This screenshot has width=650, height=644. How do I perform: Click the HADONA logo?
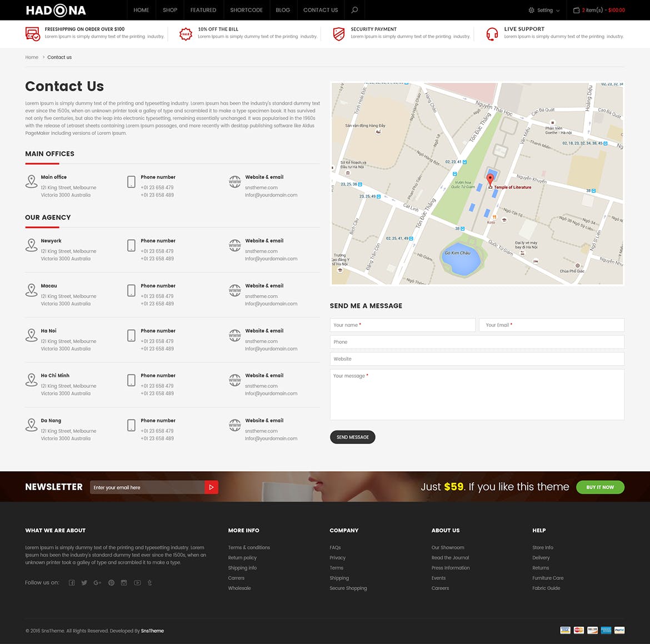pyautogui.click(x=56, y=10)
